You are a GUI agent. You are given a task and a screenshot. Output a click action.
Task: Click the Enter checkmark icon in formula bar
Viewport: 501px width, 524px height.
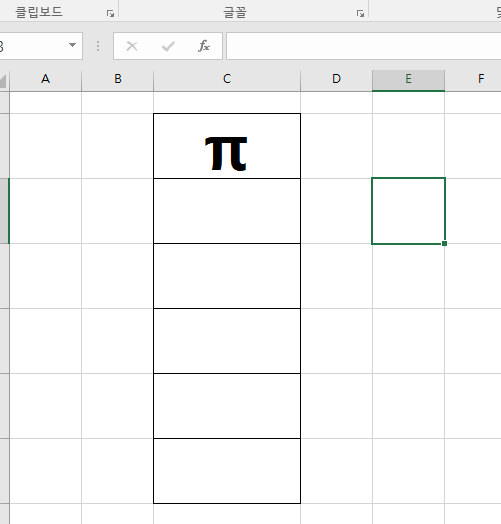click(168, 46)
